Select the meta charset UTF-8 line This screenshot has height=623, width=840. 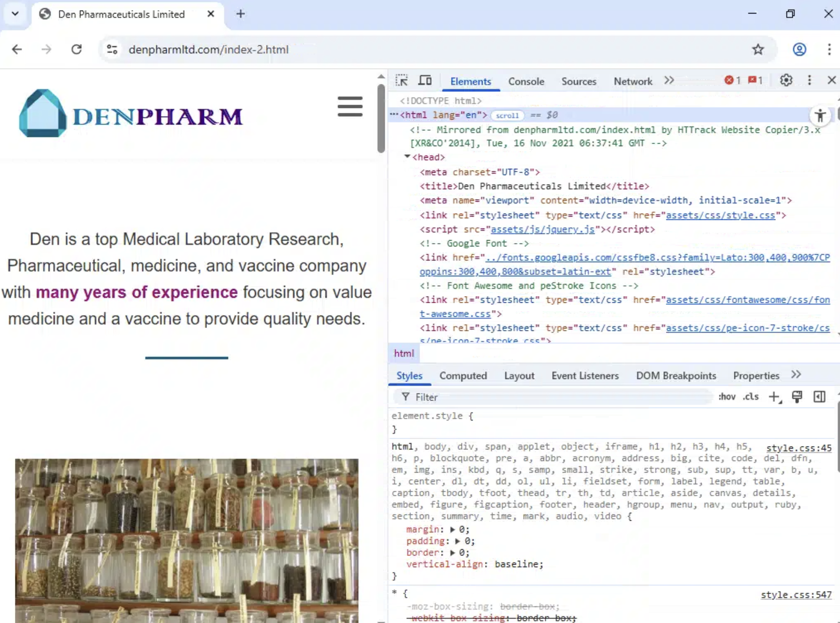point(480,172)
